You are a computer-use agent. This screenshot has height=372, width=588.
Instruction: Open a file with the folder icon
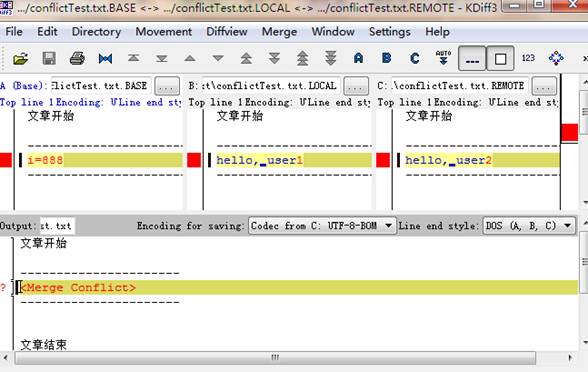(x=21, y=58)
